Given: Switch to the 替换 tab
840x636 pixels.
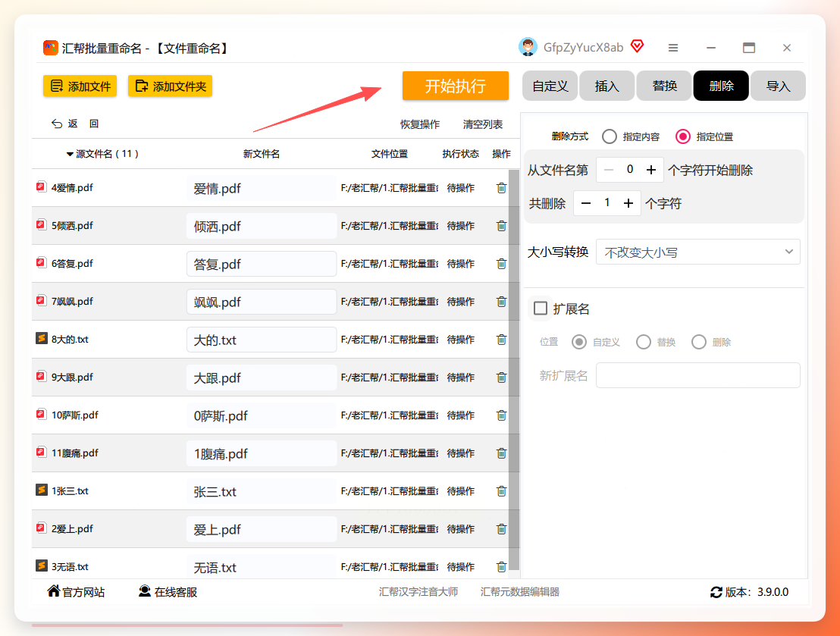Looking at the screenshot, I should pos(664,86).
